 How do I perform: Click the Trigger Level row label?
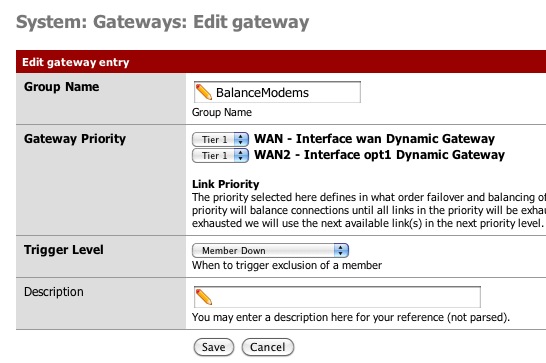coord(64,250)
